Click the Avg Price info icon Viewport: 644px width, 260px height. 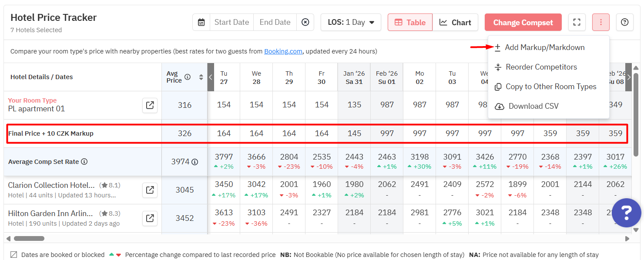(x=188, y=77)
